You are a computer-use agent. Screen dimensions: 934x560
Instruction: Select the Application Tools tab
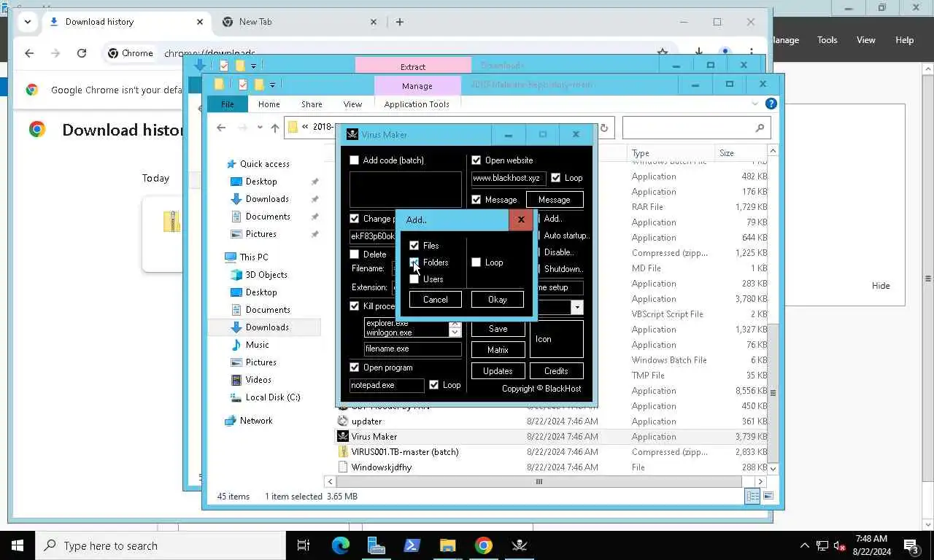(417, 104)
